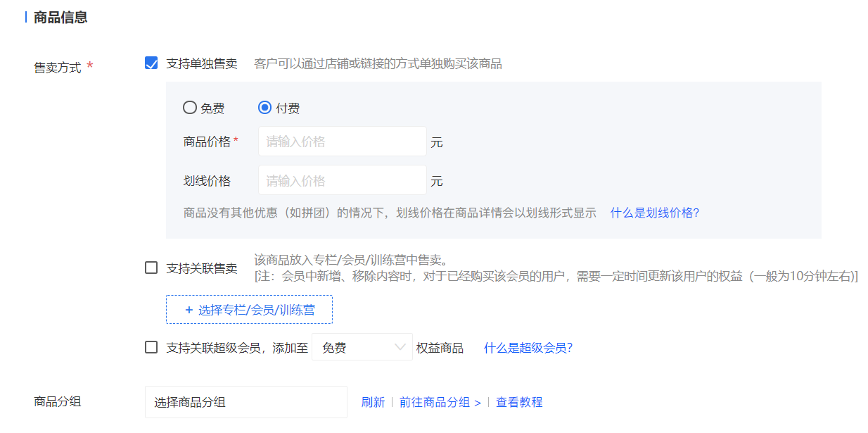Click the 商品价格 price input field
868x433 pixels.
(342, 142)
